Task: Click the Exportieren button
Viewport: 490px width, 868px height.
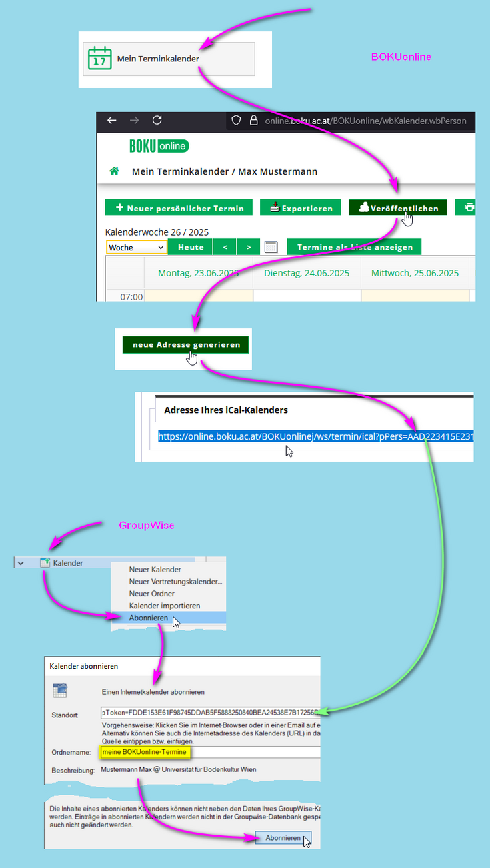Action: click(x=301, y=208)
